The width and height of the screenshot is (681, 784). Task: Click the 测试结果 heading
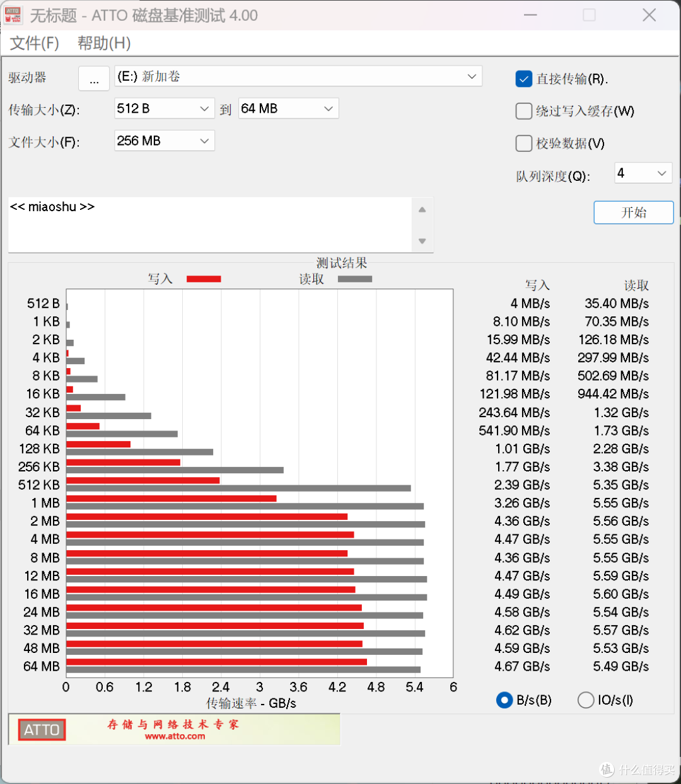[x=342, y=263]
